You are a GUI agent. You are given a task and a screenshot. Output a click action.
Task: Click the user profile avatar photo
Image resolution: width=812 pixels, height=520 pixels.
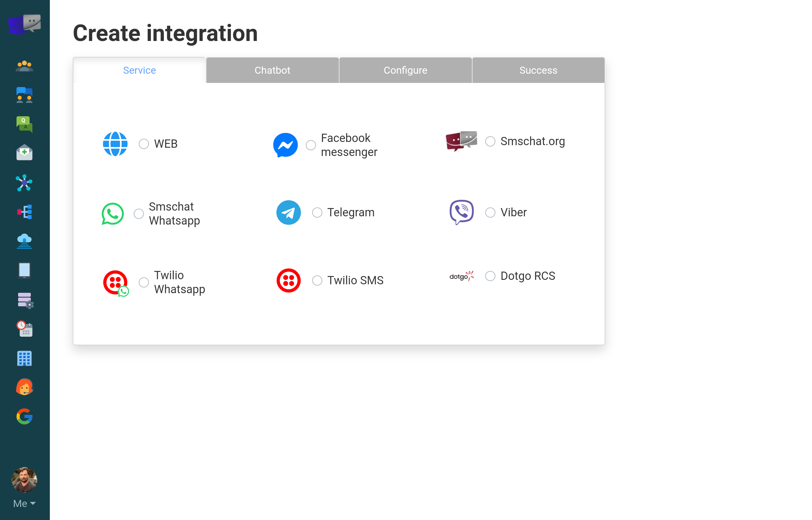25,480
